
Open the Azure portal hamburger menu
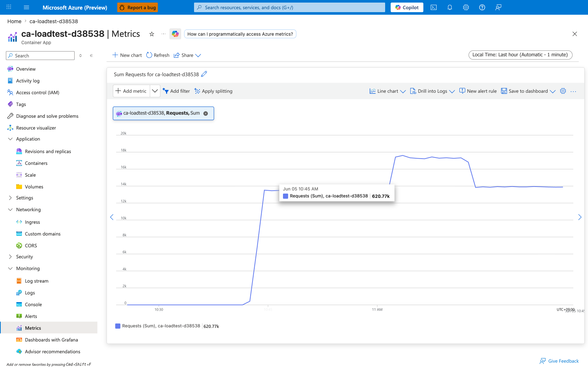tap(26, 7)
